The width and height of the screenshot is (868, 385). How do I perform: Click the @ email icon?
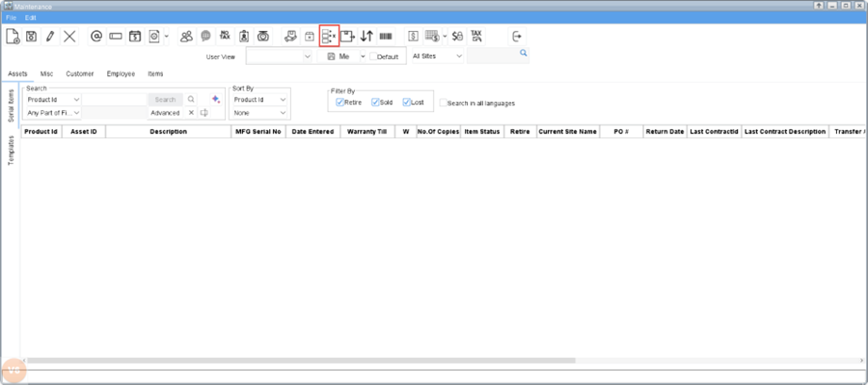pos(96,37)
